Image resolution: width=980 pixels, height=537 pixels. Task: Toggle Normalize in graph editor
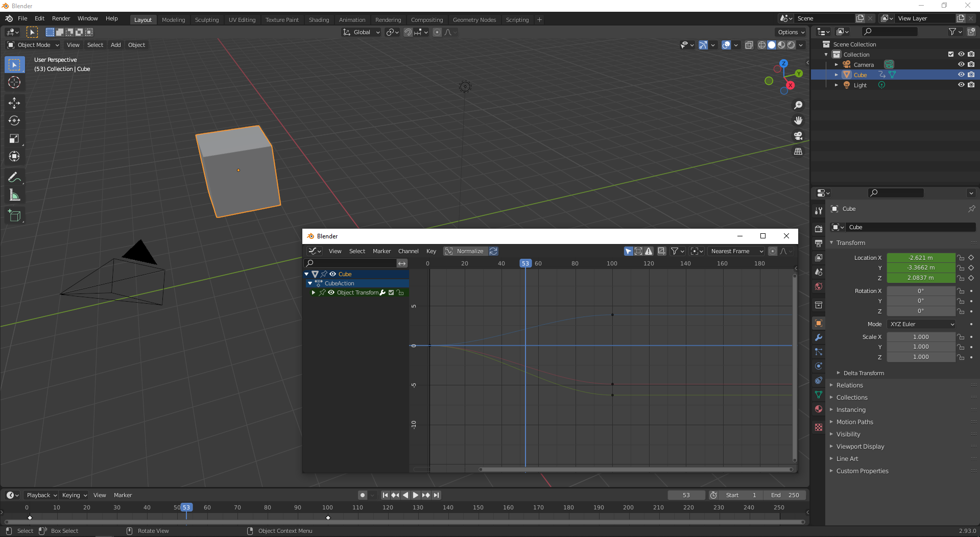pyautogui.click(x=465, y=251)
